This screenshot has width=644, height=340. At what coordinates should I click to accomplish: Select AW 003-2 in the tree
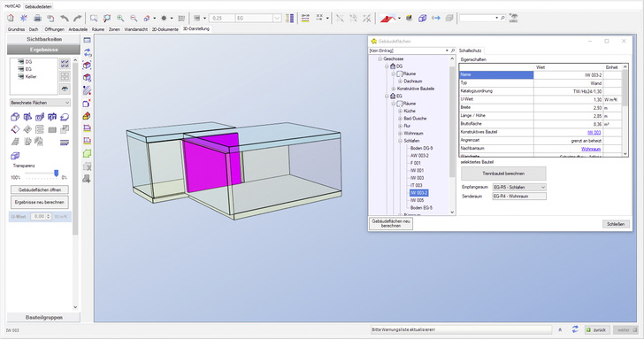419,156
